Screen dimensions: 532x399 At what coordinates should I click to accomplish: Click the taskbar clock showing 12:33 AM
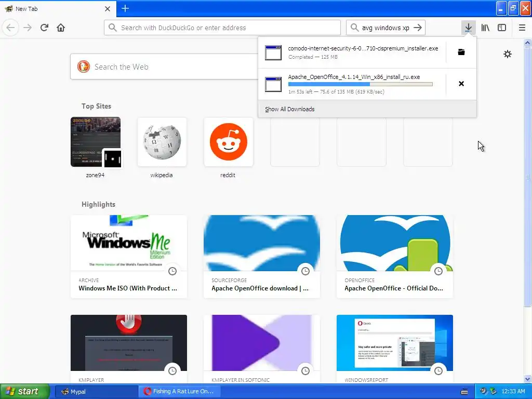[513, 391]
